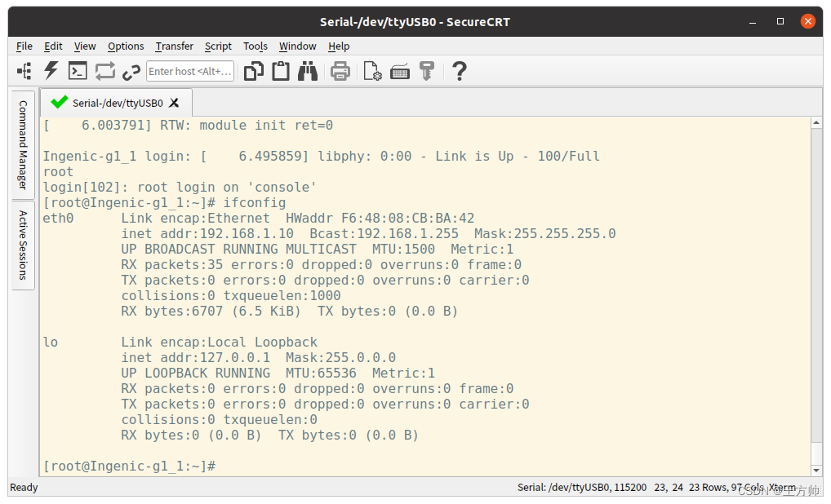Open the keyboard map icon
831x504 pixels.
coord(399,71)
